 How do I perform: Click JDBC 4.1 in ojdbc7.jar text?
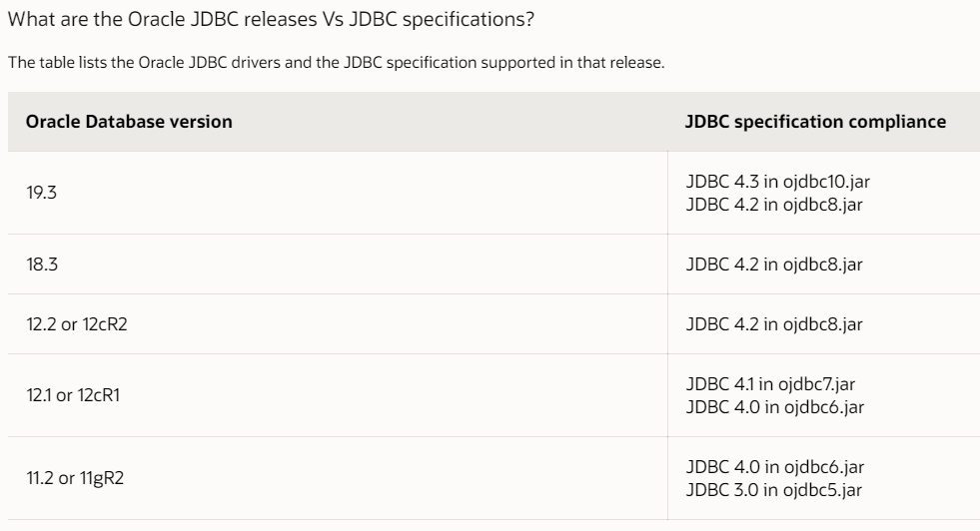[x=770, y=383]
